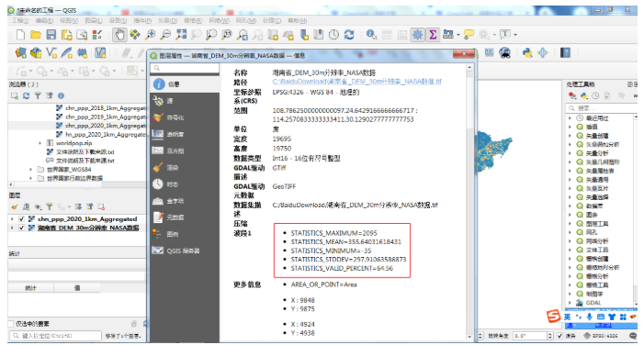Toggle the 仅选中的要素 checkbox

pyautogui.click(x=11, y=324)
